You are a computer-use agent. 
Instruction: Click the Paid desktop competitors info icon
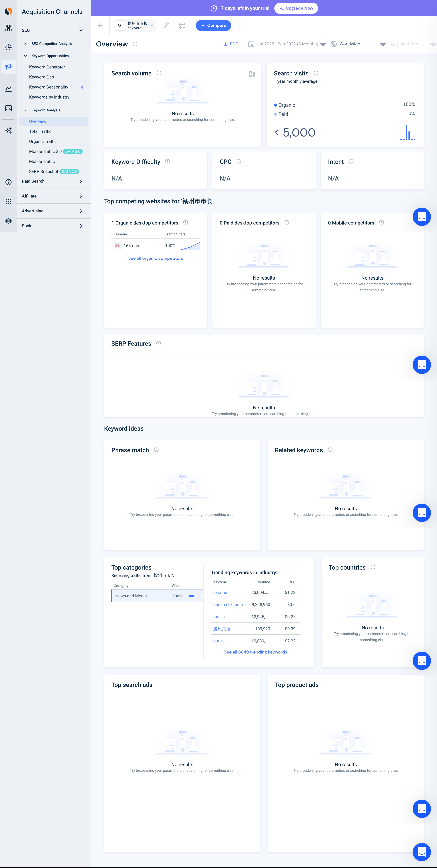[287, 222]
